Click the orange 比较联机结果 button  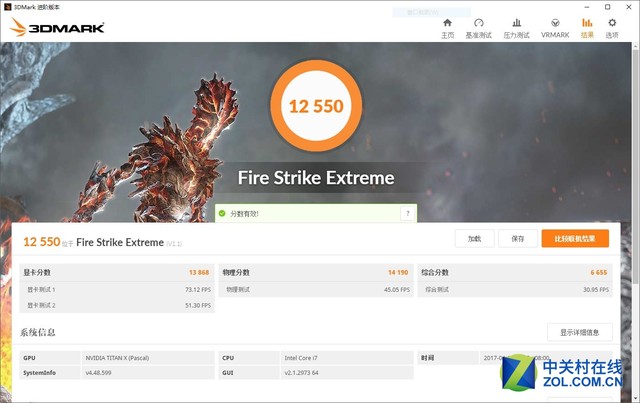575,238
